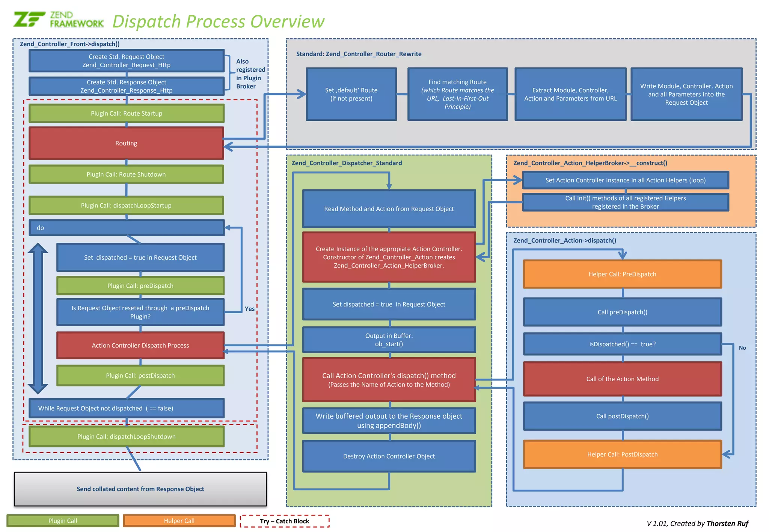This screenshot has width=769, height=532.
Task: Click the 'do' loop start box
Action: pyautogui.click(x=126, y=228)
